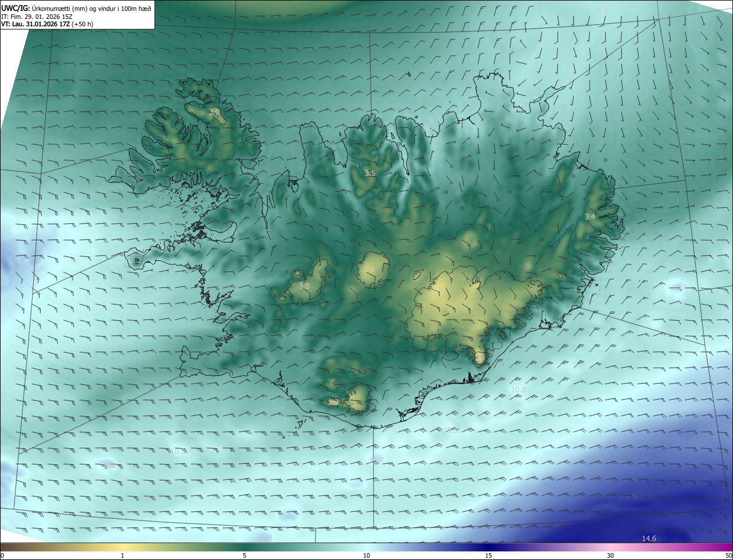Click the 0 label on the color scale
The height and width of the screenshot is (560, 733).
point(2,556)
